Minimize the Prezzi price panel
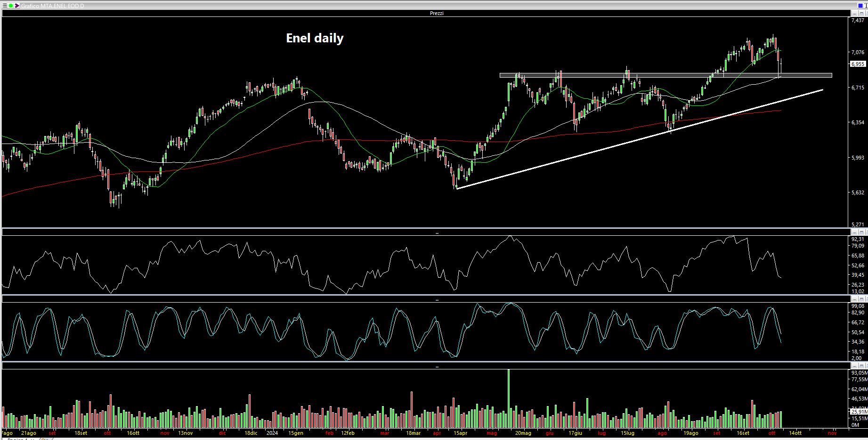Screen dimensions: 868x440 click(x=854, y=13)
